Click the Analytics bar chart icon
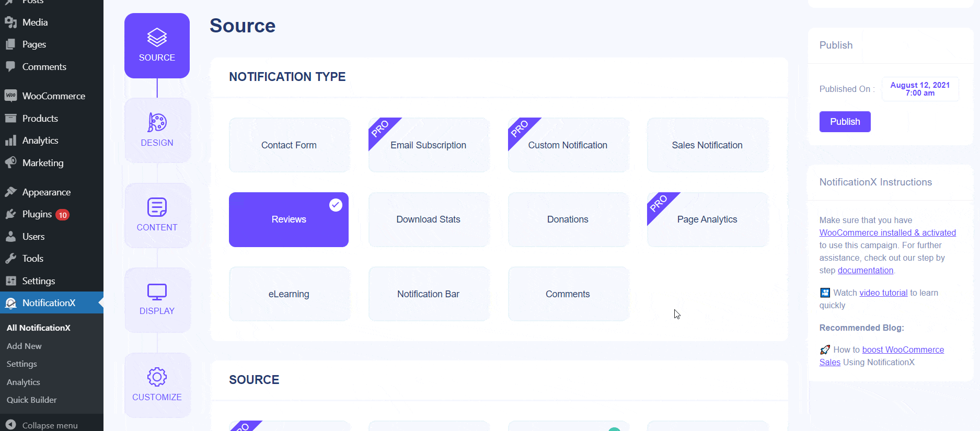 coord(11,141)
